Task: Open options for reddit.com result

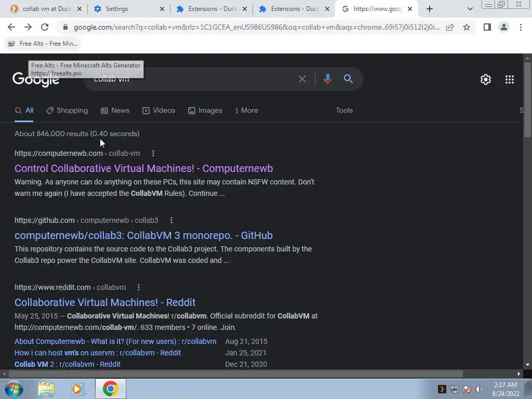Action: pyautogui.click(x=138, y=287)
